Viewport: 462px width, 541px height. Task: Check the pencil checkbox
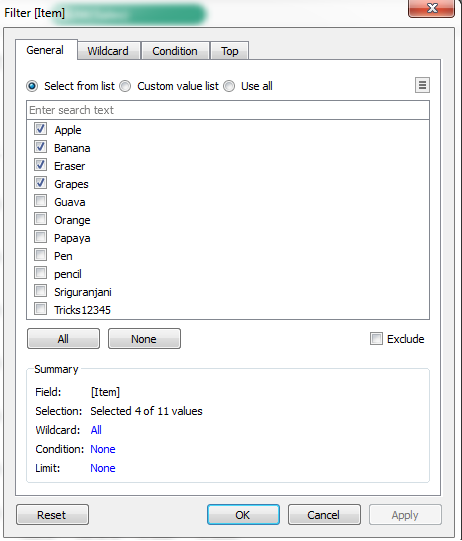(x=40, y=273)
